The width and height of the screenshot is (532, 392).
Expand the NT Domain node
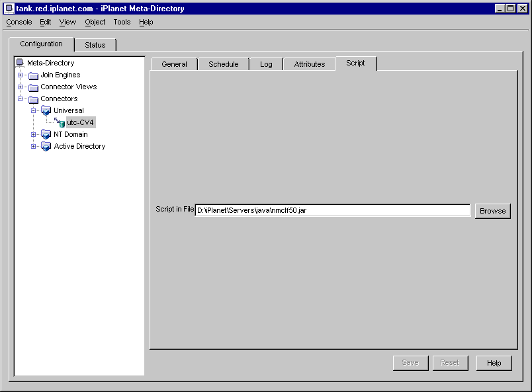coord(33,134)
